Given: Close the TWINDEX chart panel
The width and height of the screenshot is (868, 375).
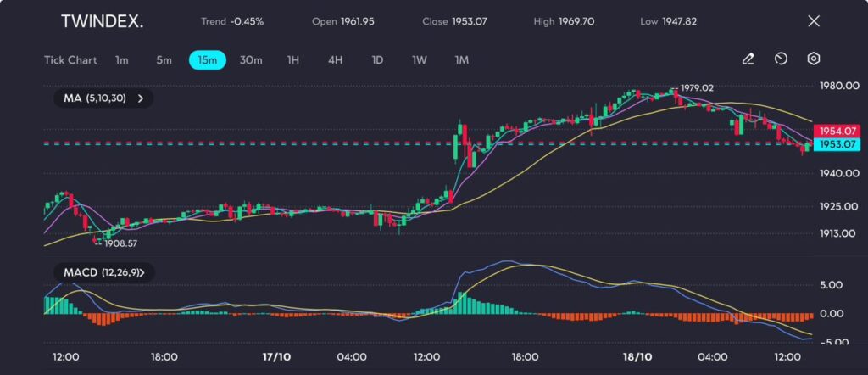Looking at the screenshot, I should point(814,21).
